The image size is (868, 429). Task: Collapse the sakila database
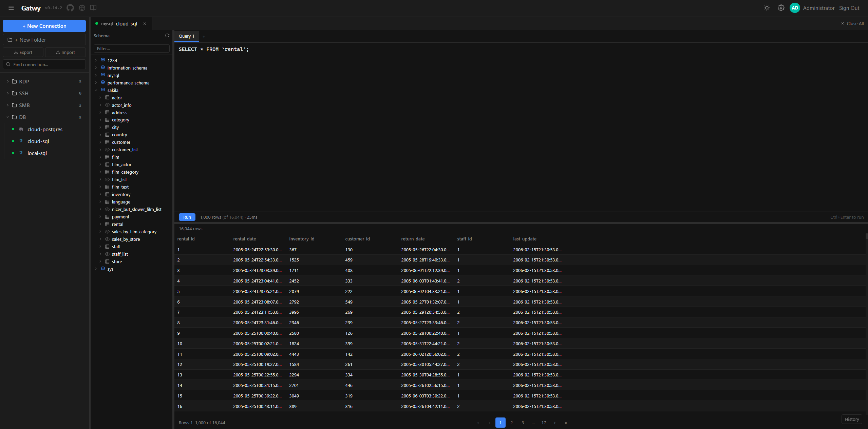96,90
